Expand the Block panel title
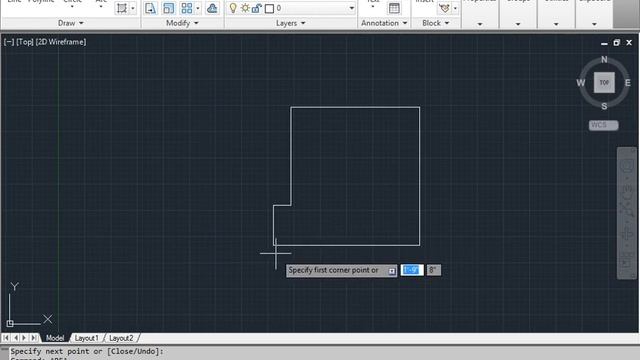640x360 pixels. (x=436, y=23)
